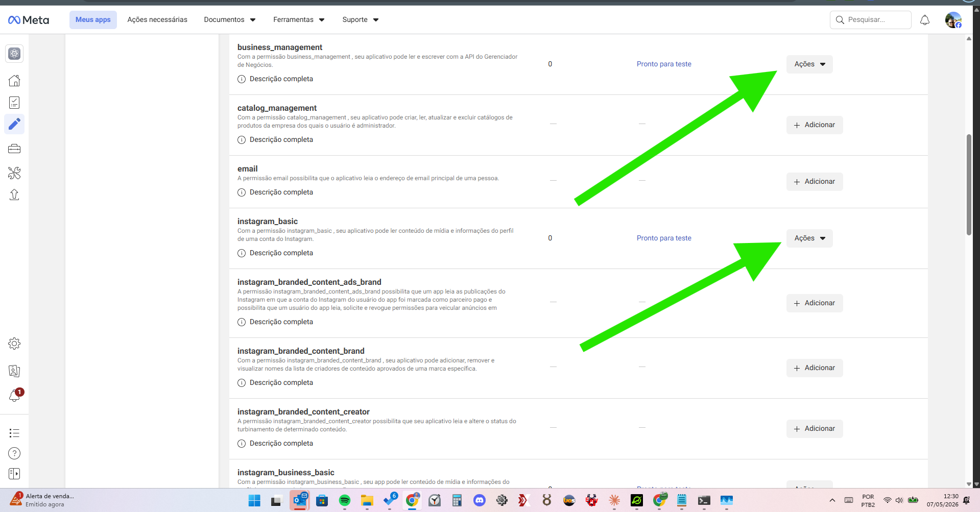The width and height of the screenshot is (980, 512).
Task: Open the Alerta de venda notification
Action: point(43,500)
